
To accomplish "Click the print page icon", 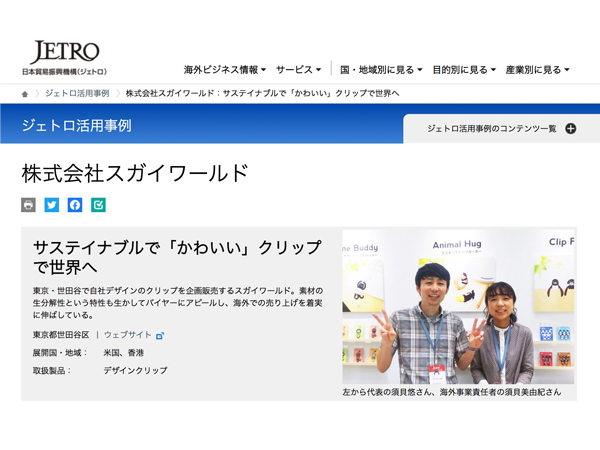I will [28, 205].
